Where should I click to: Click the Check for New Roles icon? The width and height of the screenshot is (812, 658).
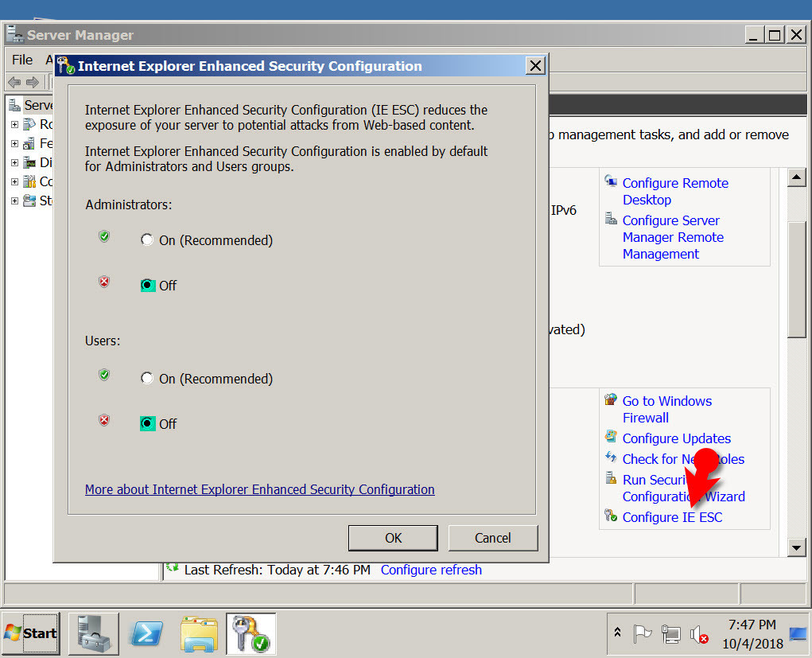click(x=611, y=457)
